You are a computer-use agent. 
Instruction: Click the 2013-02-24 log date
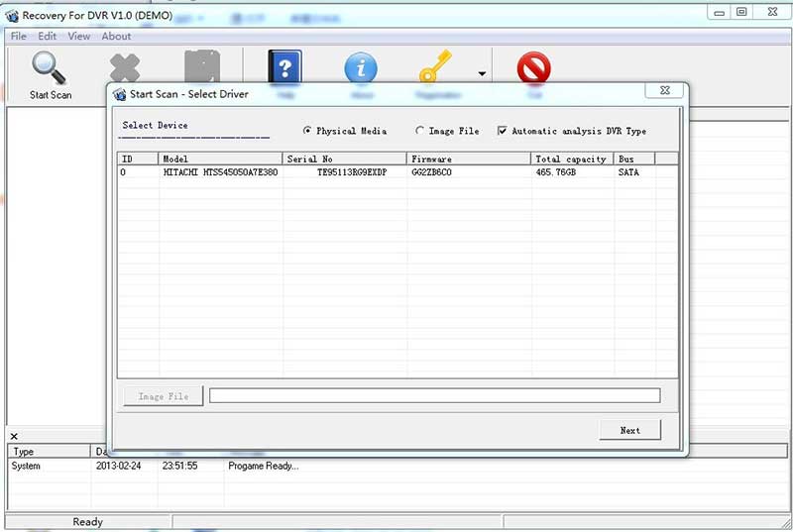click(118, 466)
